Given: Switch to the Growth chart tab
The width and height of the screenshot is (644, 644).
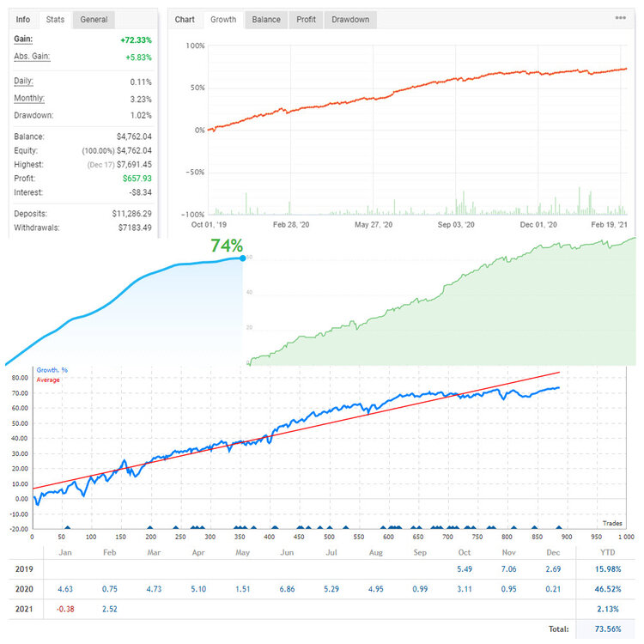Looking at the screenshot, I should pyautogui.click(x=223, y=19).
